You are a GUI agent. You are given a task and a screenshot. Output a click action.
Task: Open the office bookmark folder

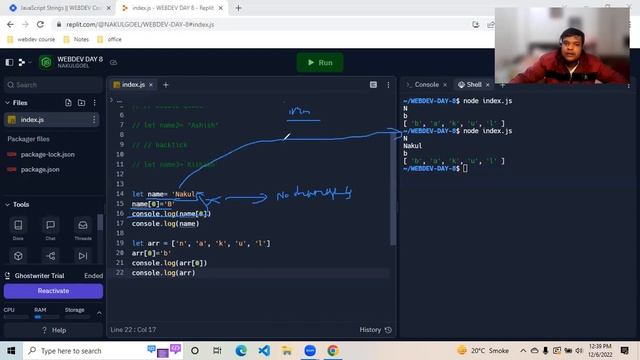pos(109,40)
